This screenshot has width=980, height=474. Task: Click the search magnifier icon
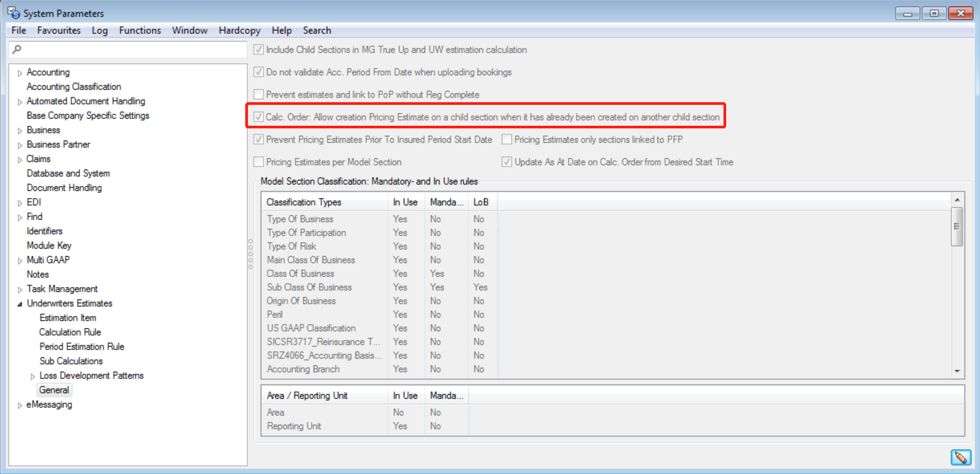tap(17, 49)
